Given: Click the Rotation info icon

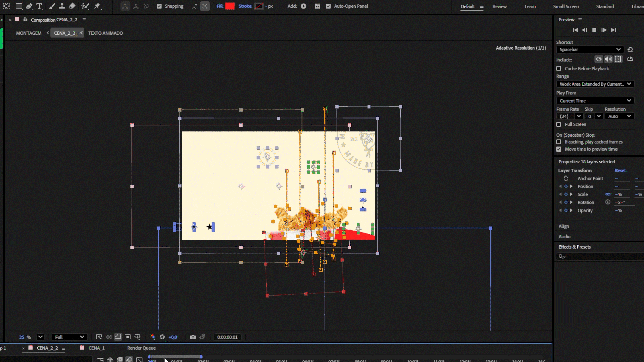Looking at the screenshot, I should pyautogui.click(x=608, y=202).
